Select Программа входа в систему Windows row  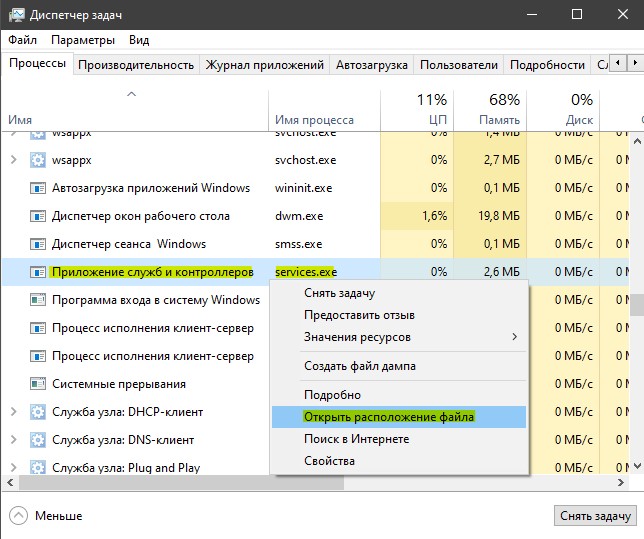click(156, 300)
